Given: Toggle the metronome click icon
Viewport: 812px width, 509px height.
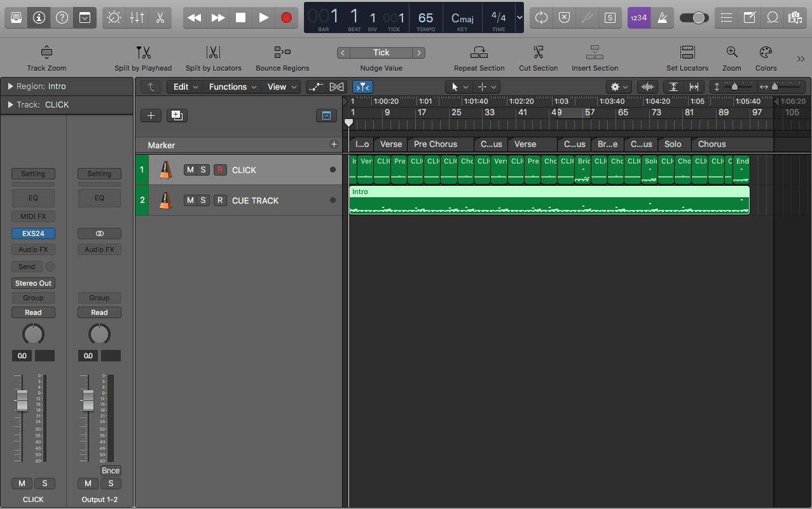Looking at the screenshot, I should [x=663, y=18].
